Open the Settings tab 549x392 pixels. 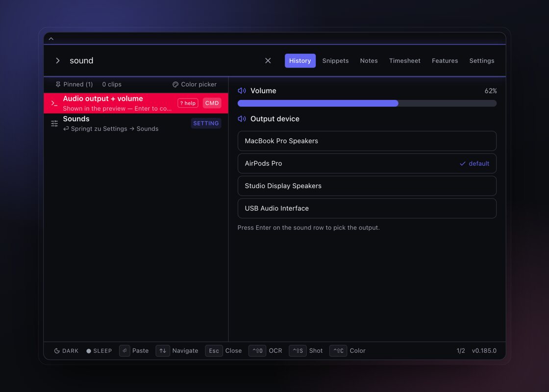pyautogui.click(x=482, y=61)
